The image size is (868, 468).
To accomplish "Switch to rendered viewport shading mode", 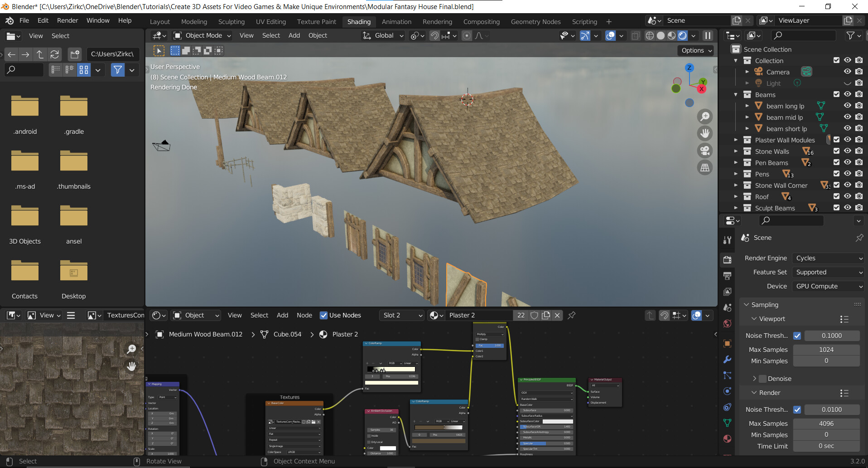I will tap(683, 36).
